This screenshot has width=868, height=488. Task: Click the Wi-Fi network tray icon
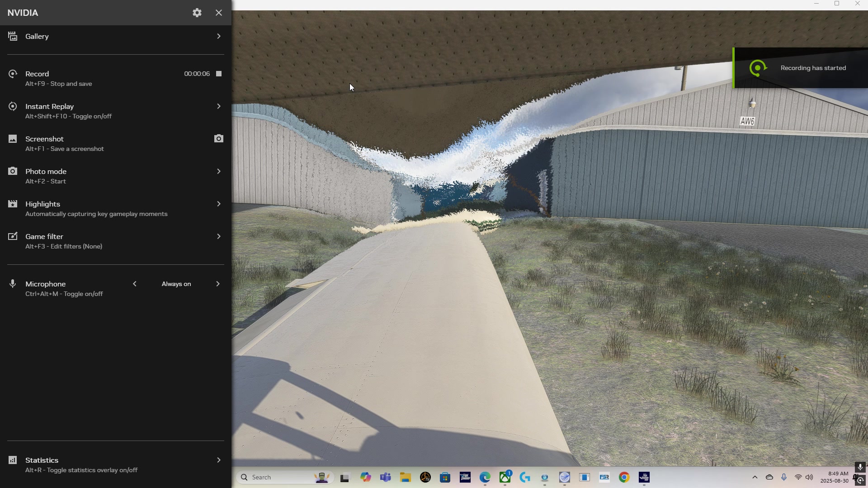coord(798,477)
